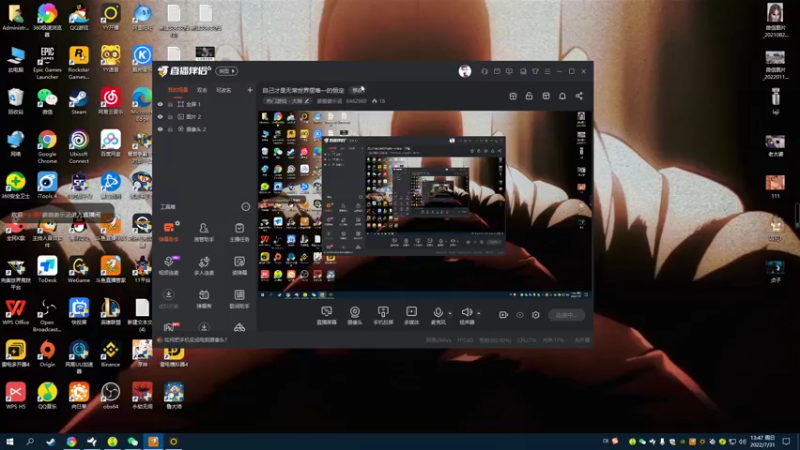The image size is (800, 450).
Task: Click the lock icon in the header toolbar
Action: (x=529, y=96)
